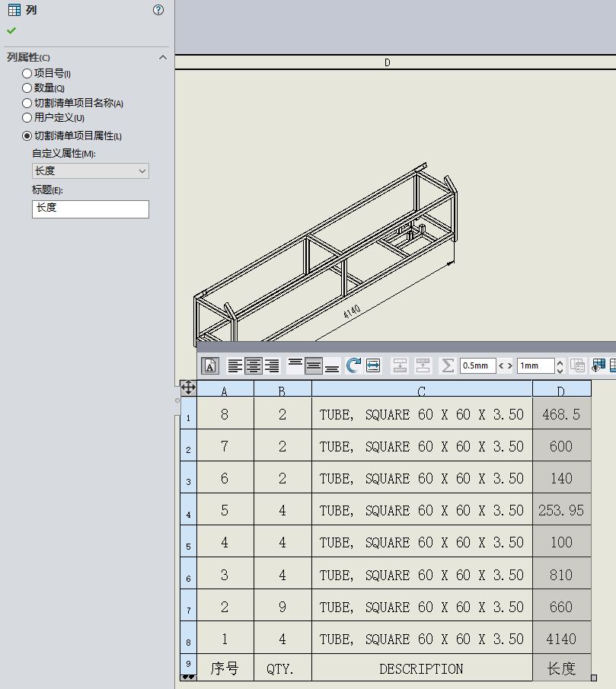Click the 4140 dimension on the drawing
The width and height of the screenshot is (616, 689).
pyautogui.click(x=352, y=311)
